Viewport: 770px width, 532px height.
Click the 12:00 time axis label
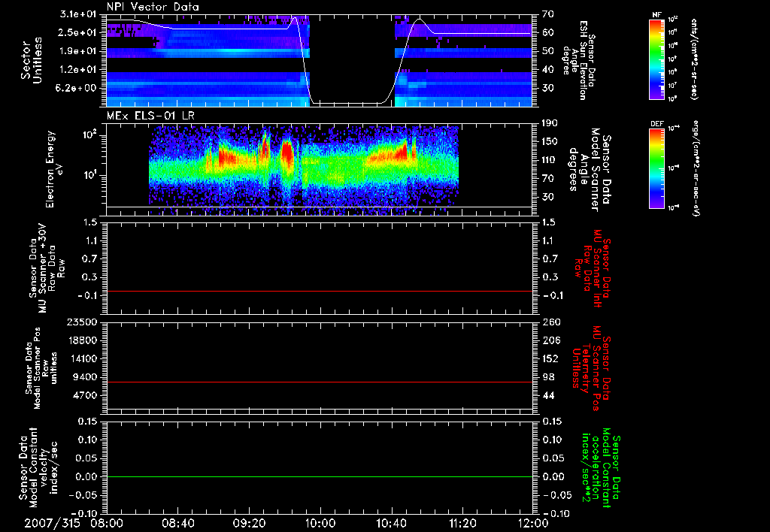pyautogui.click(x=532, y=522)
